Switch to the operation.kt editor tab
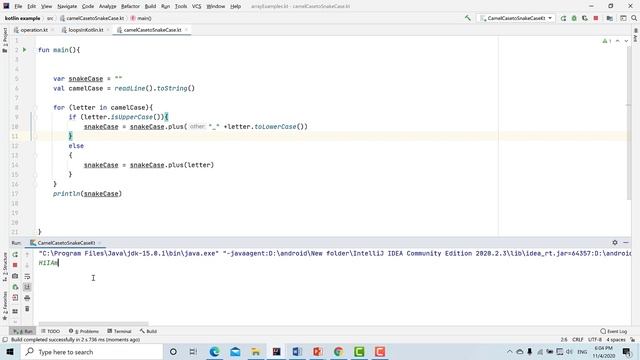This screenshot has width=640, height=360. (x=34, y=30)
